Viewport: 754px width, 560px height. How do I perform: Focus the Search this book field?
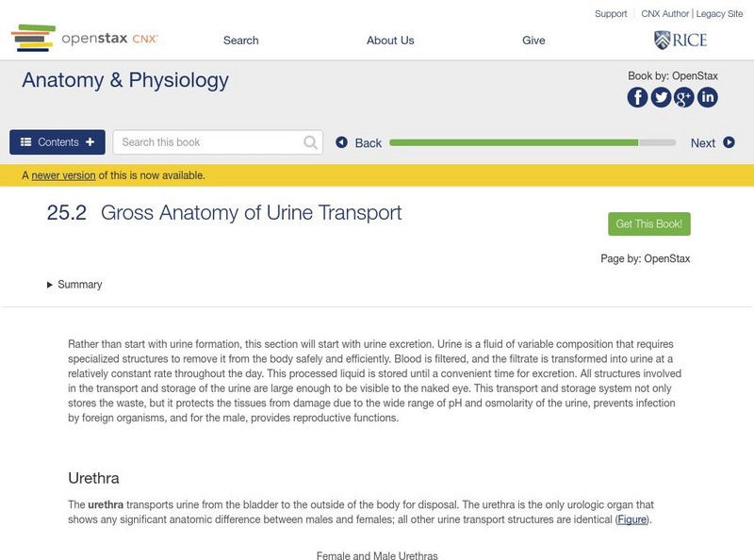coord(209,142)
